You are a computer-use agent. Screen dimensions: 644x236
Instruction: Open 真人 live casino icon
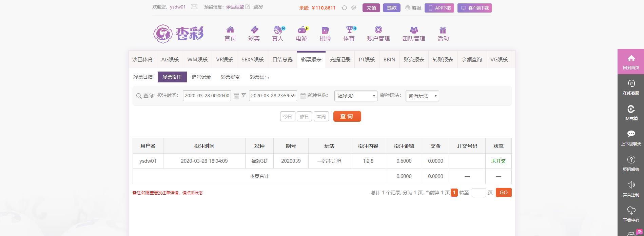[x=278, y=30]
